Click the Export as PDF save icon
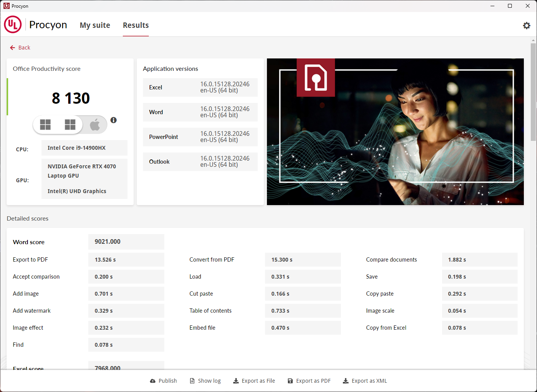Screen dimensions: 537x392 pos(290,381)
